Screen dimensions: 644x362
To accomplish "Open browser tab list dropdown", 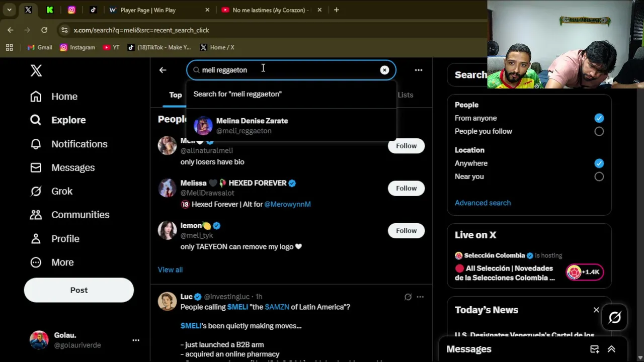I will (9, 10).
